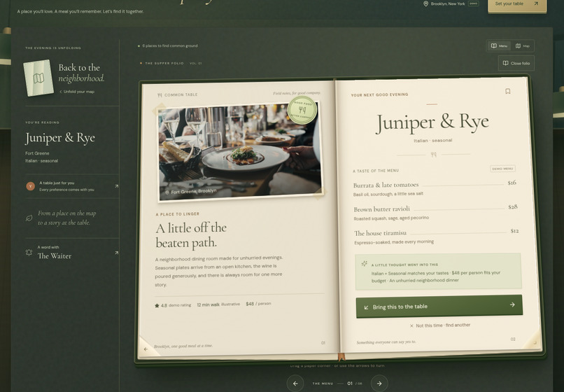Click the fork divider icon below Italian seasonal
The width and height of the screenshot is (564, 392).
coord(433,155)
